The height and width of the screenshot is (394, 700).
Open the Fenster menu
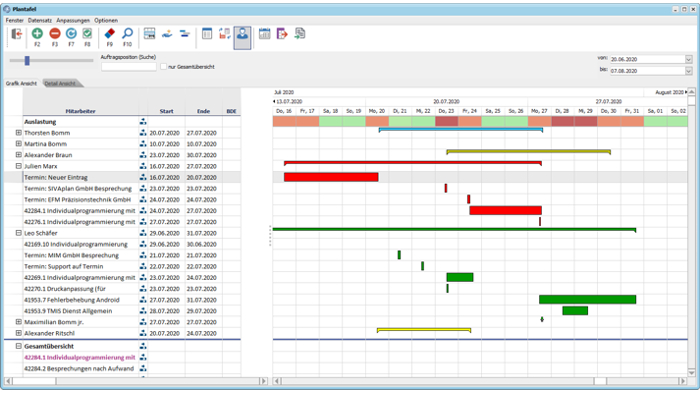pyautogui.click(x=14, y=21)
